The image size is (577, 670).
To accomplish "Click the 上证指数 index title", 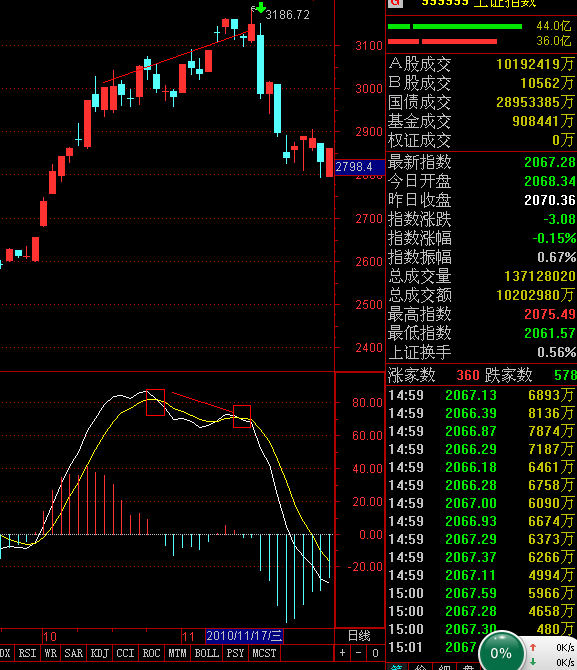I will pyautogui.click(x=504, y=3).
